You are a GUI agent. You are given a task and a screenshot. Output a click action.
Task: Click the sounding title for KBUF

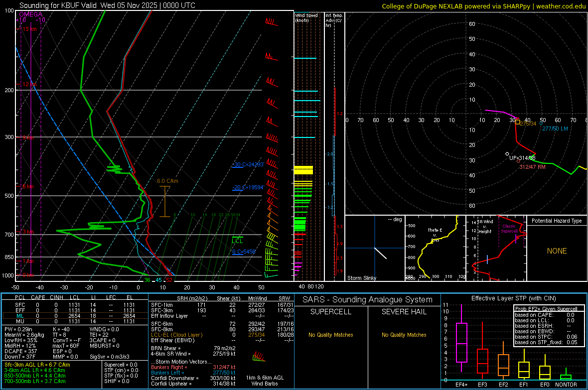pyautogui.click(x=107, y=5)
